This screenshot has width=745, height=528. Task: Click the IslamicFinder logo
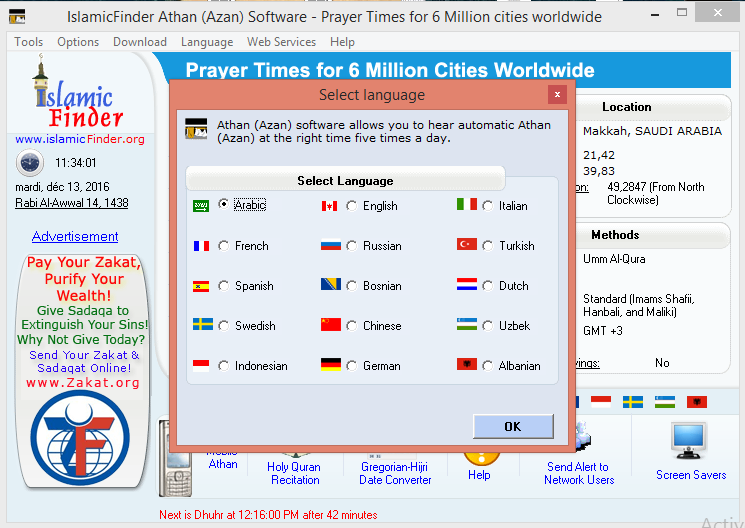coord(79,92)
